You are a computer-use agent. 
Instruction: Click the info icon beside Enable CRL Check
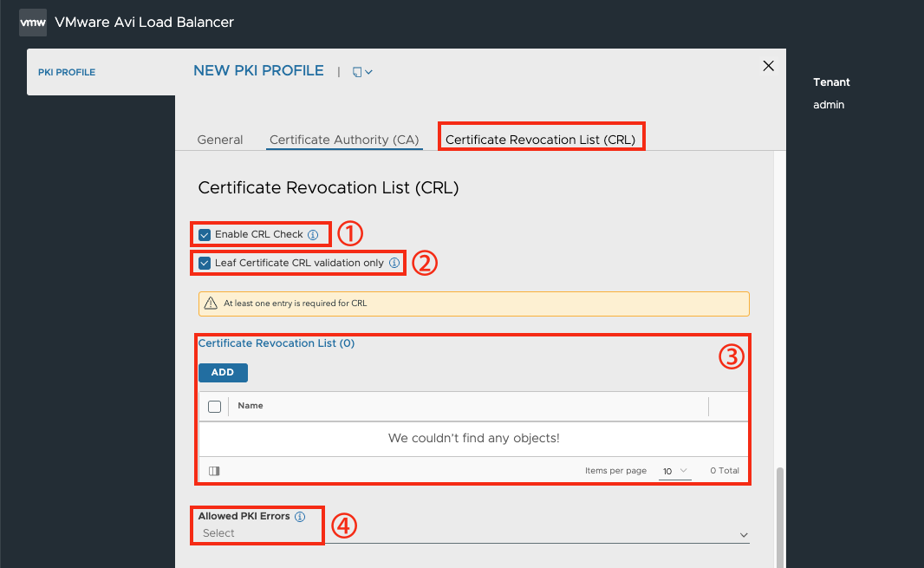313,235
